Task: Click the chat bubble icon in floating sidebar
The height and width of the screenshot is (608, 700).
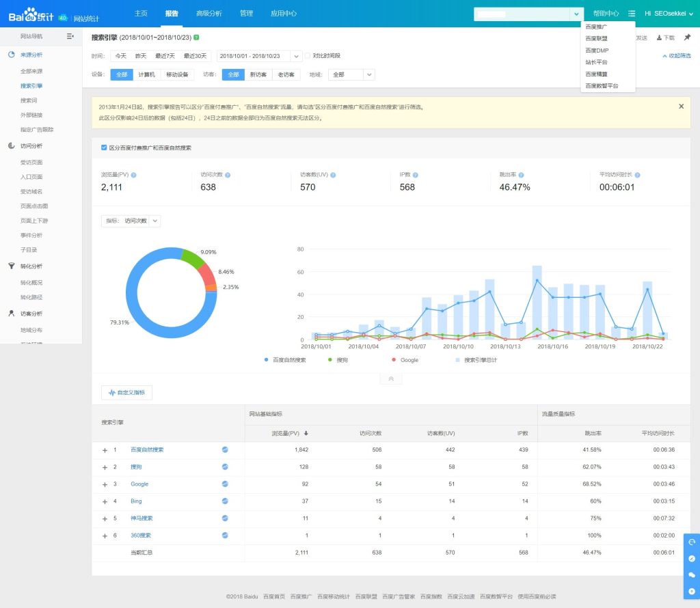Action: click(x=691, y=575)
